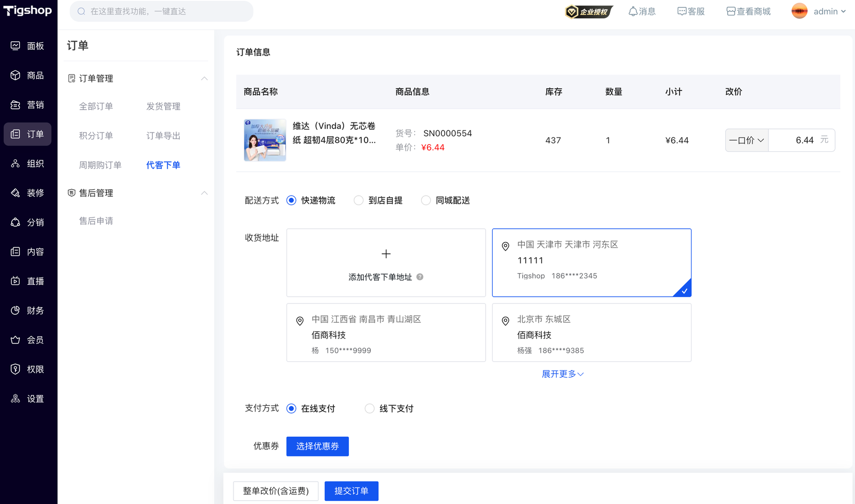Image resolution: width=855 pixels, height=504 pixels.
Task: Select the 江西省 南昌市 address card
Action: click(386, 332)
